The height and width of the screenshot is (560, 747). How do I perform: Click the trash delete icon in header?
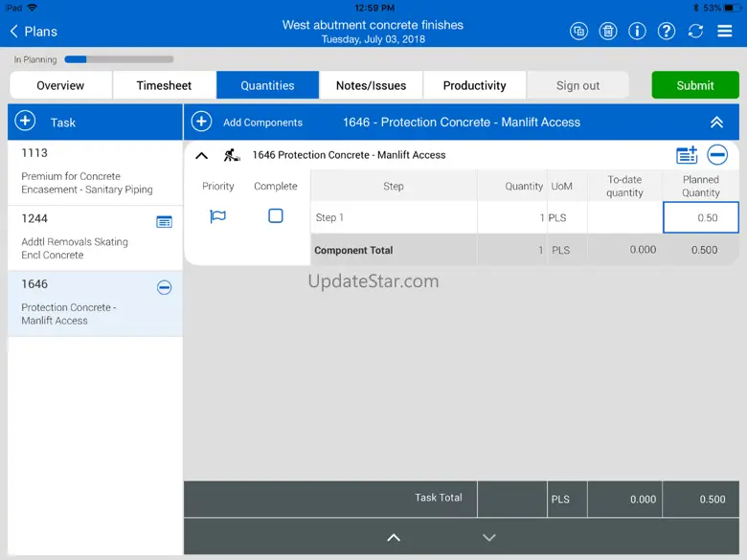(608, 31)
